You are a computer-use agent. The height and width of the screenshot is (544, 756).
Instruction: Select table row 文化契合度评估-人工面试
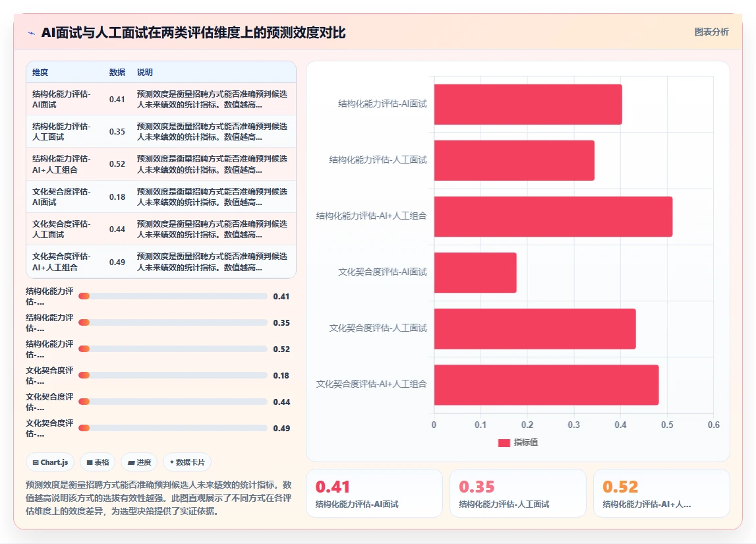pos(161,229)
